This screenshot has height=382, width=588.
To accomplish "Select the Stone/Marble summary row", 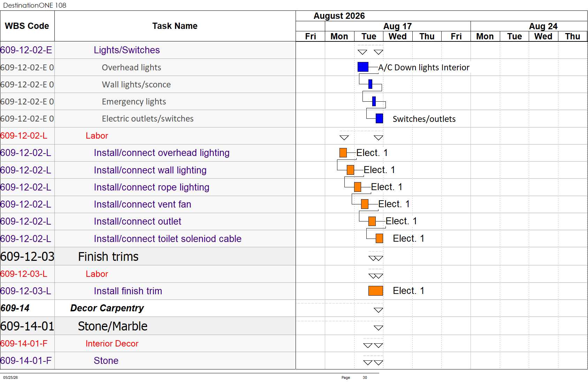I will click(148, 326).
